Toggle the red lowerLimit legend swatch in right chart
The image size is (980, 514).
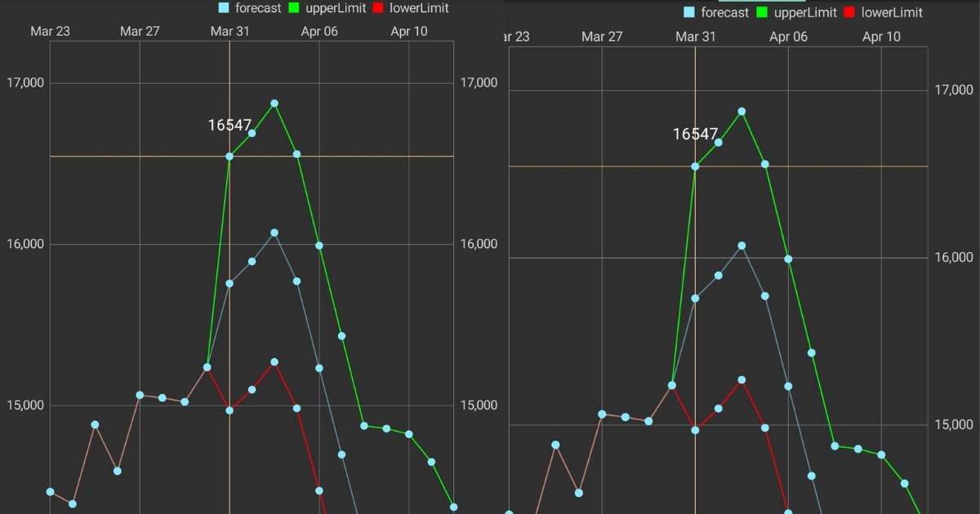(850, 12)
